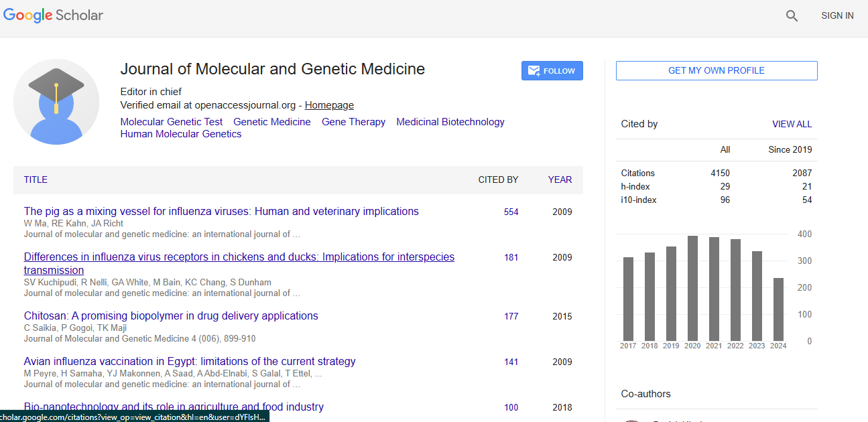Viewport: 868px width, 422px height.
Task: Select the Molecular Genetic Test tag
Action: (x=172, y=122)
